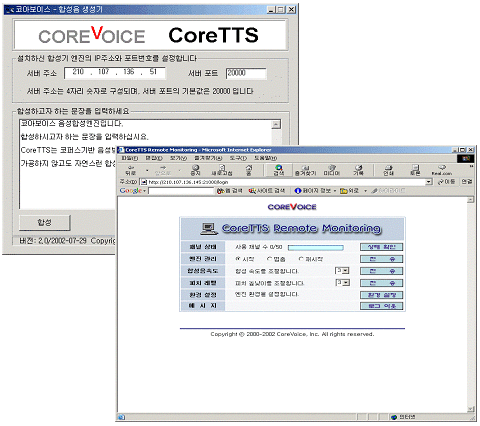Open the Forward button history dropdown arrow
The image size is (480, 426).
coord(180,170)
